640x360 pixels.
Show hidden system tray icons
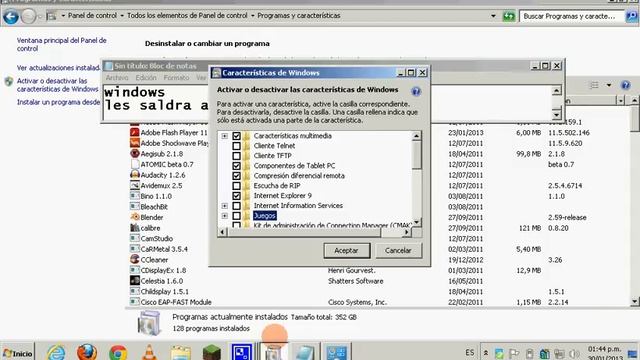tap(486, 353)
